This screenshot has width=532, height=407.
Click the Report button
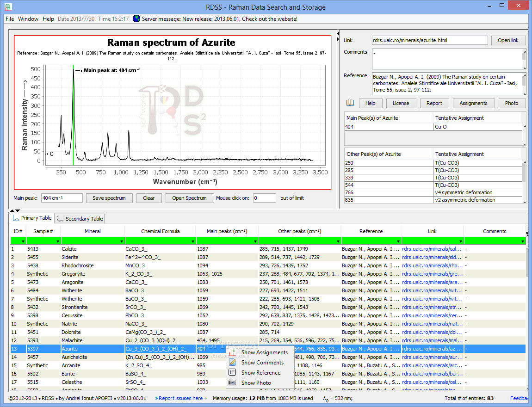(x=434, y=103)
